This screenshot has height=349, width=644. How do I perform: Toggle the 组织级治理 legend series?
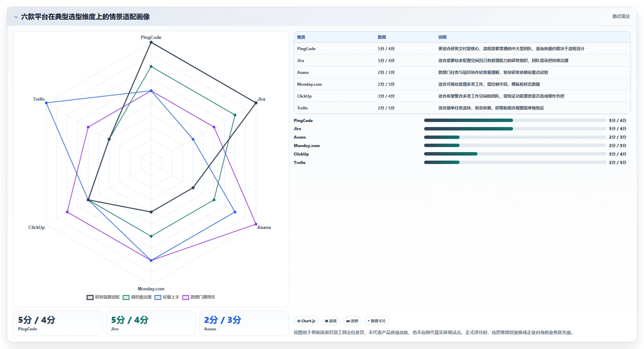[137, 297]
